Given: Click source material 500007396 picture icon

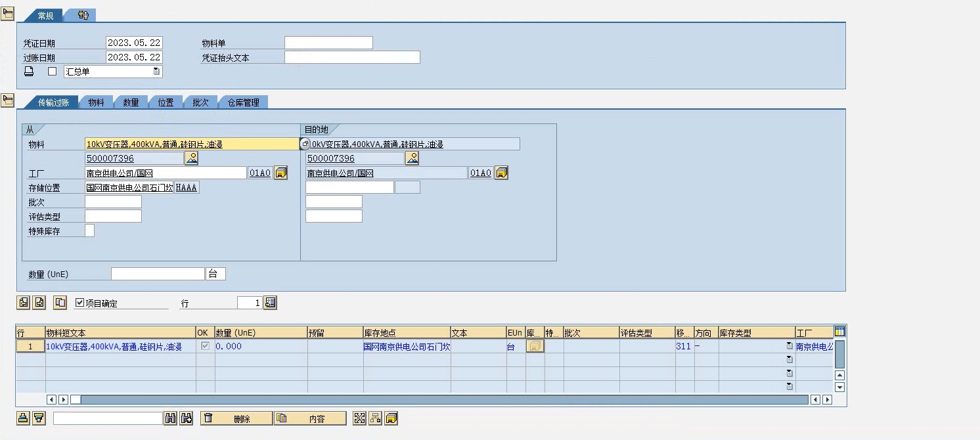Looking at the screenshot, I should click(191, 158).
